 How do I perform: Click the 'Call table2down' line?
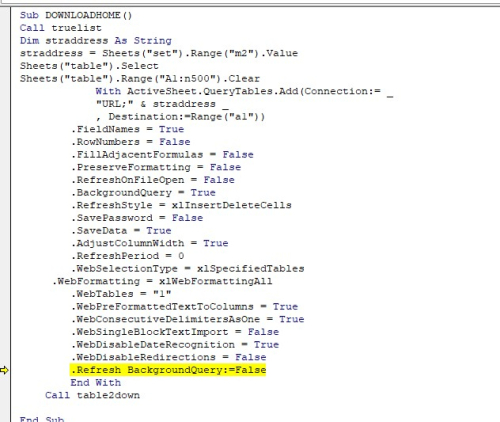click(x=93, y=395)
